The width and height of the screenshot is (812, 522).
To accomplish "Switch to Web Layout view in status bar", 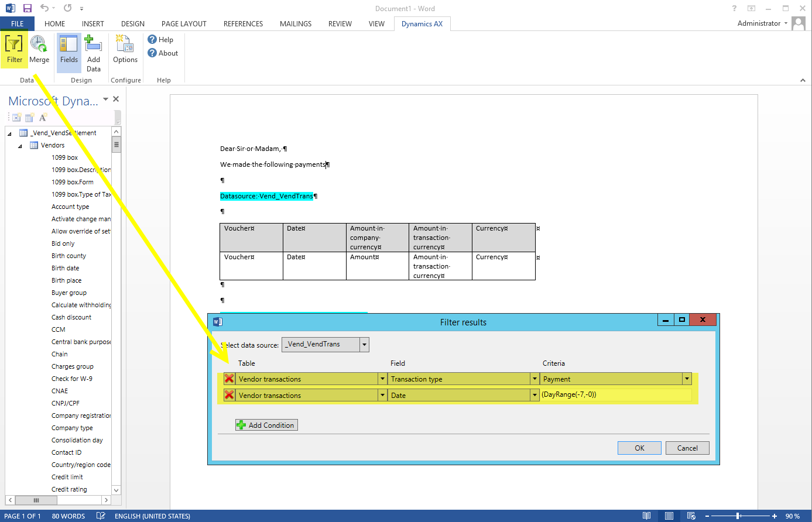I will tap(691, 516).
